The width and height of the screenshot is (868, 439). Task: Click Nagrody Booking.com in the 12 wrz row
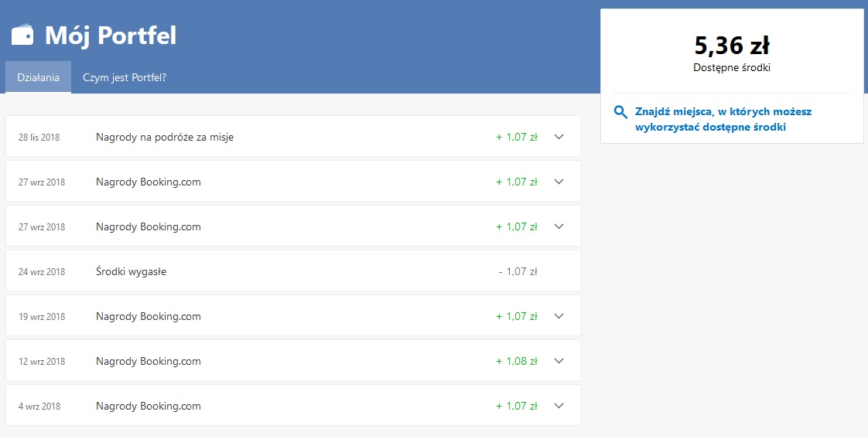pyautogui.click(x=148, y=361)
